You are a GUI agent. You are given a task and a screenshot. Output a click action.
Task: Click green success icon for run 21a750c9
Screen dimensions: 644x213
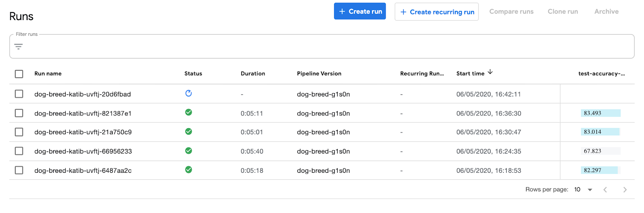click(188, 131)
